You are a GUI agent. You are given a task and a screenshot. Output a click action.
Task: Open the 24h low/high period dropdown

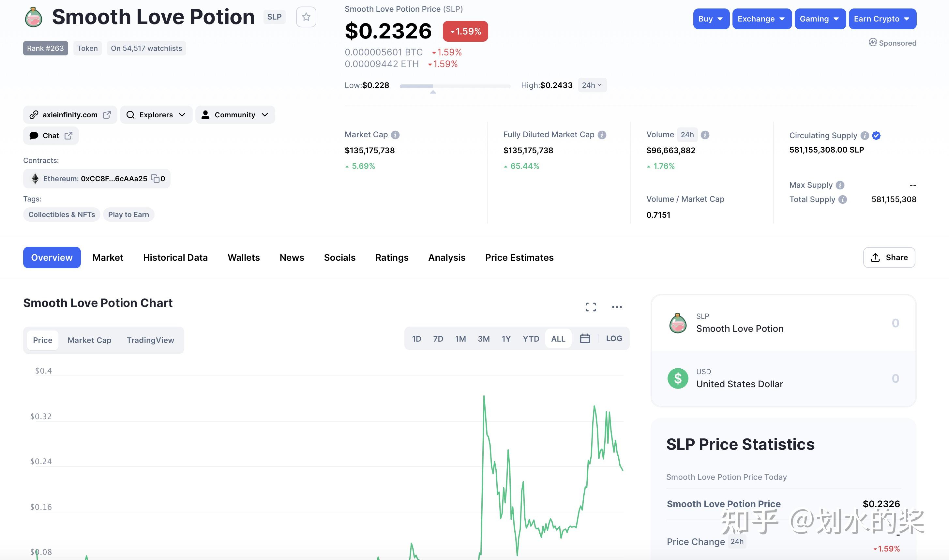pyautogui.click(x=592, y=85)
